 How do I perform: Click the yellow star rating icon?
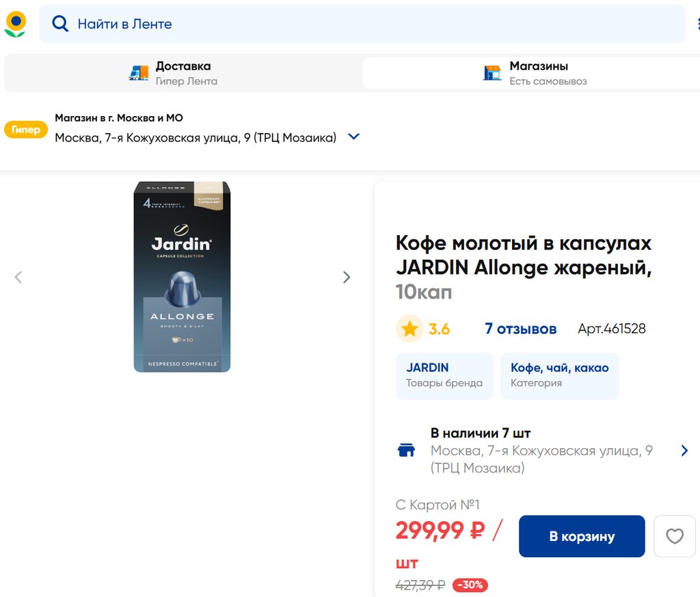coord(409,329)
